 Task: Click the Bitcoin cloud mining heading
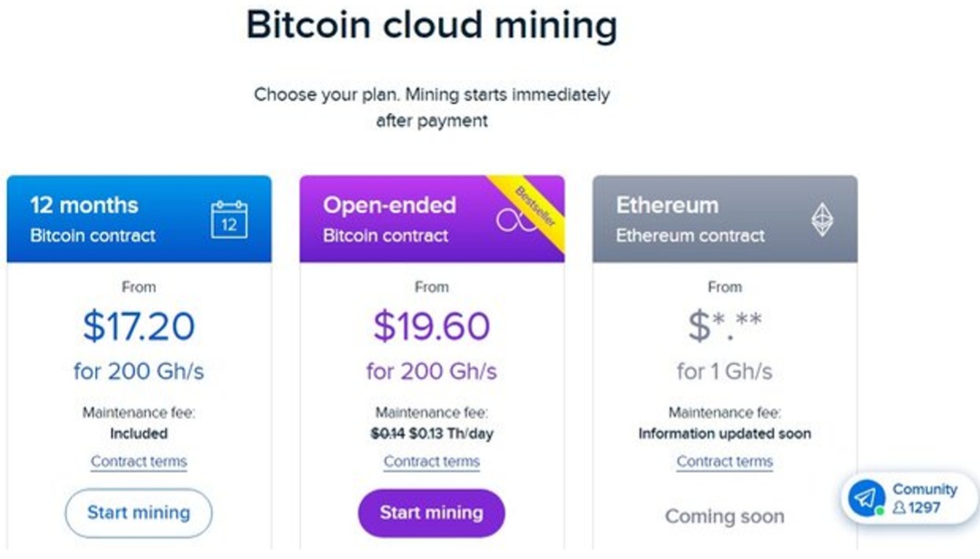[x=431, y=25]
